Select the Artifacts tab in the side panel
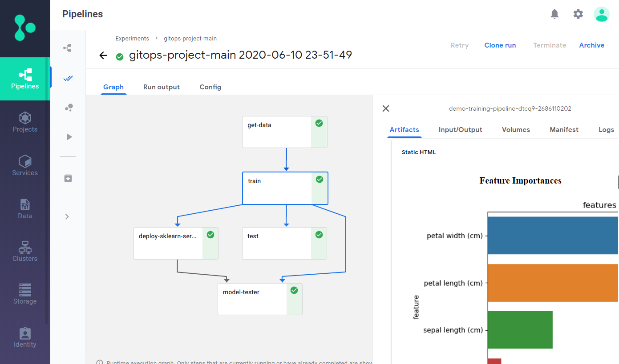Screen dimensions: 619x364 [405, 130]
